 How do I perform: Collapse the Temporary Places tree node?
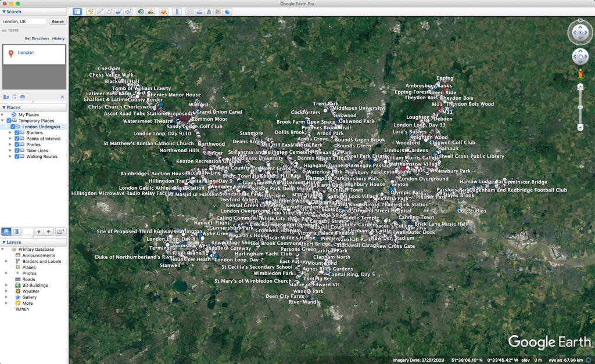pos(3,121)
